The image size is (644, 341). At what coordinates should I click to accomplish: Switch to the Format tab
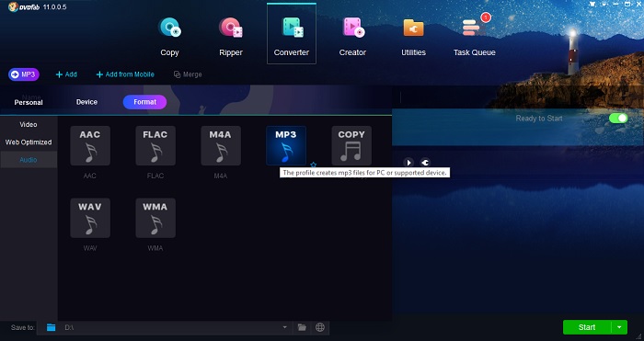click(144, 102)
